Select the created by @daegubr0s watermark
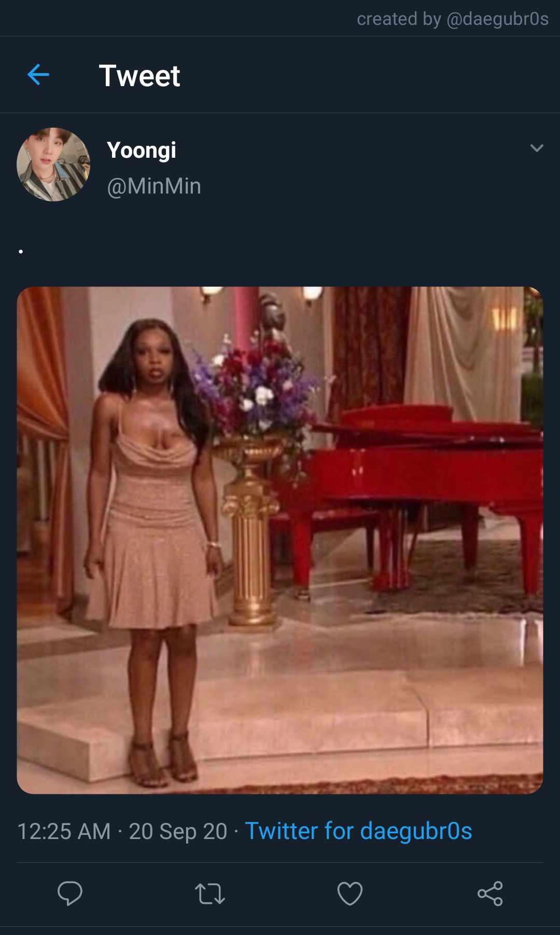This screenshot has width=560, height=935. (x=453, y=19)
